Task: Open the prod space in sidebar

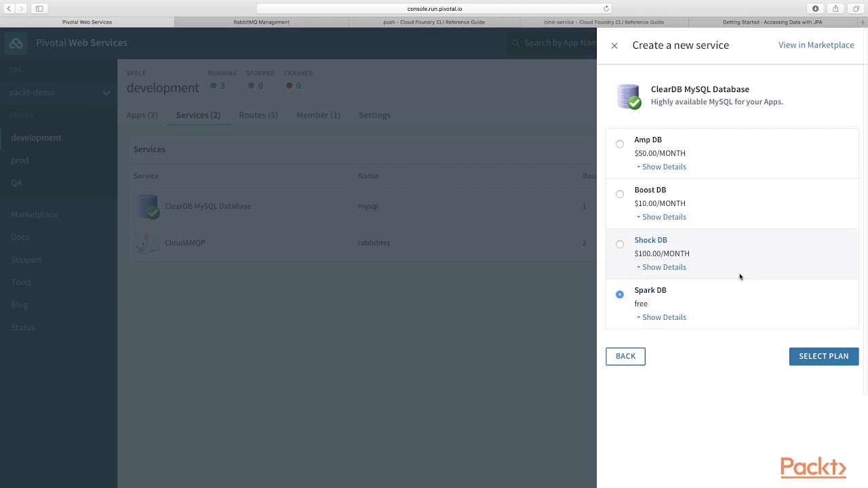Action: (x=20, y=160)
